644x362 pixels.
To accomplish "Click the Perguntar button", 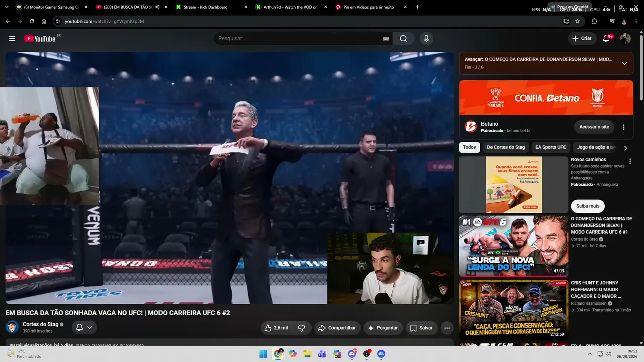I will tap(383, 328).
